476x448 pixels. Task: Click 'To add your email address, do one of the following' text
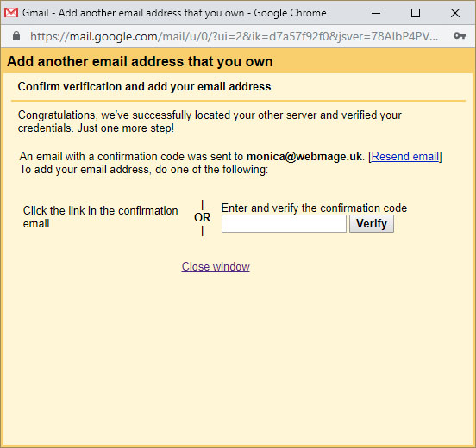coord(144,169)
